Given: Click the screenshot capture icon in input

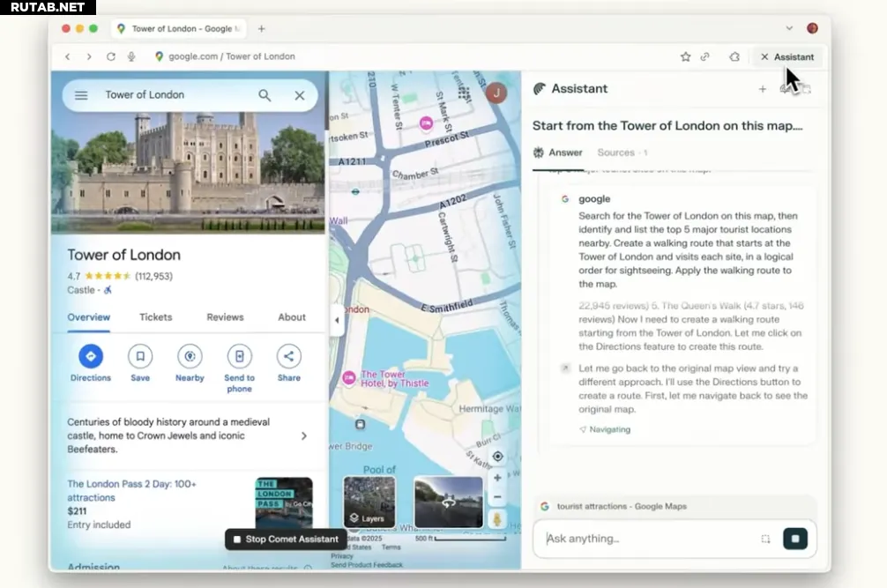Looking at the screenshot, I should pyautogui.click(x=765, y=539).
